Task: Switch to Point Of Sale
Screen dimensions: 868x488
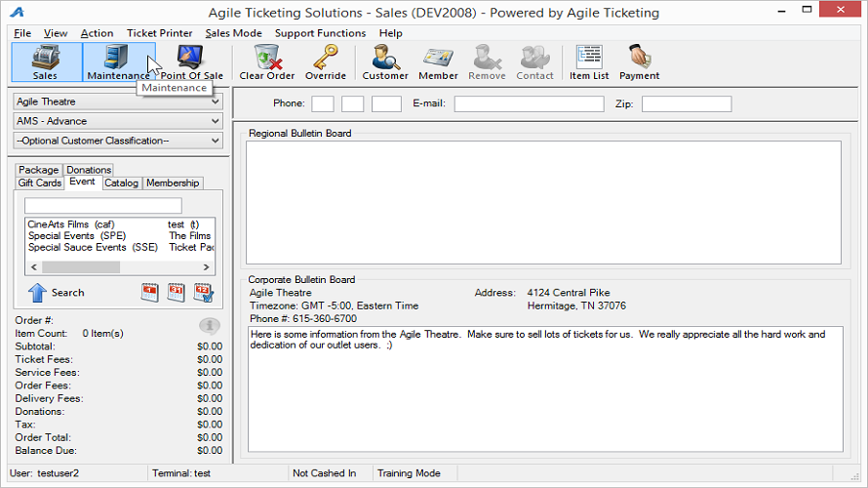Action: [191, 61]
